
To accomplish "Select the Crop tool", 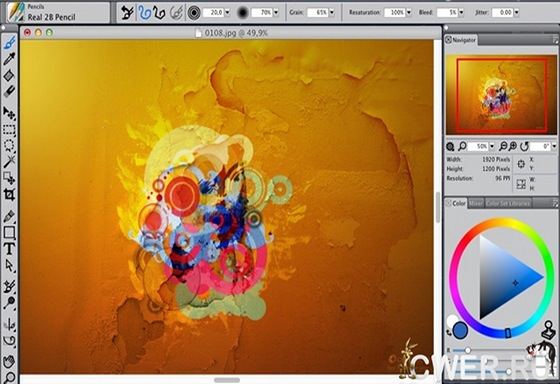I will (9, 194).
